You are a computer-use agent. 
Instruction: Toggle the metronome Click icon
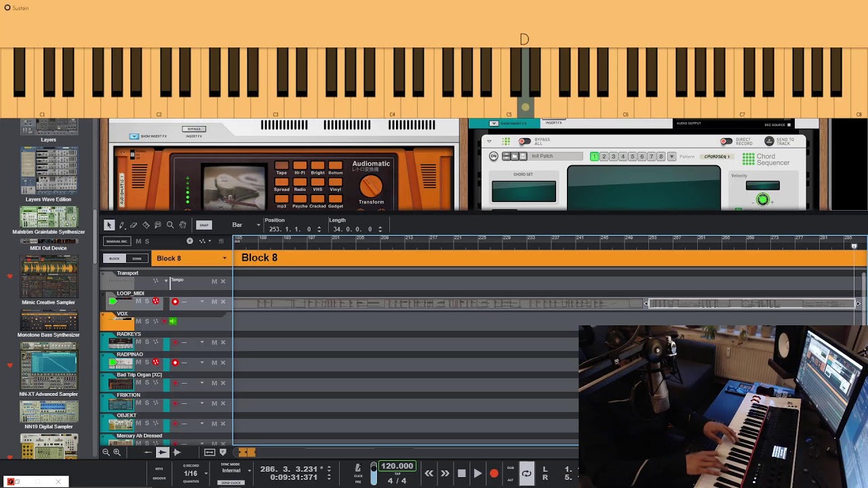(x=357, y=468)
